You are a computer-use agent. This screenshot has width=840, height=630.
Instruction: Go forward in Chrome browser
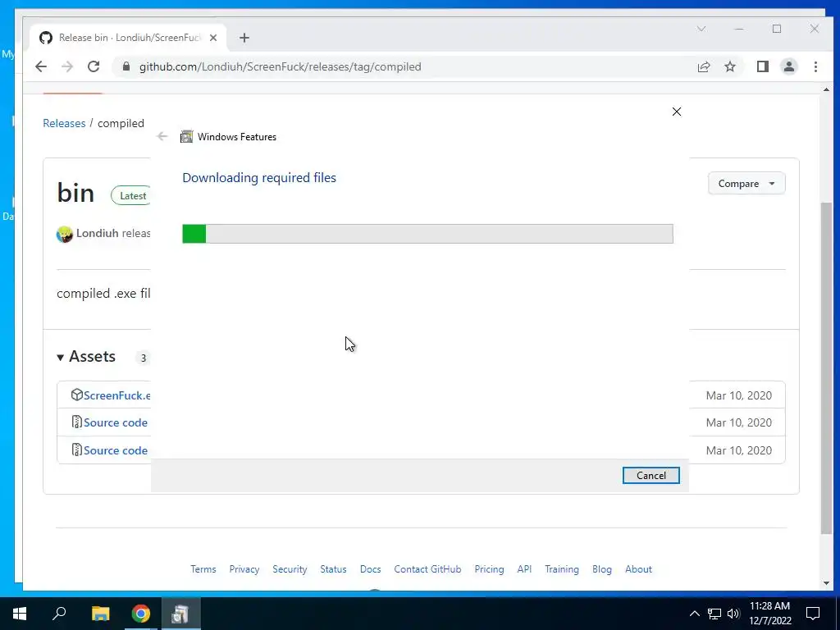67,66
